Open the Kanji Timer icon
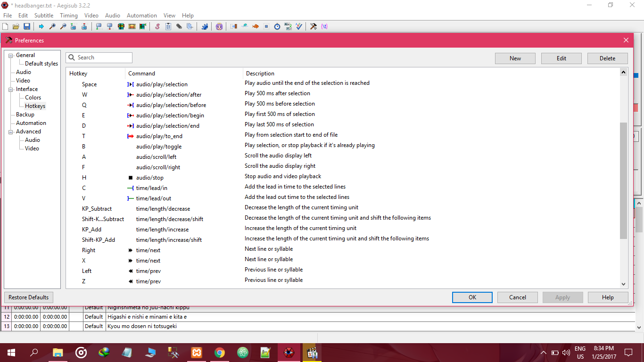Image resolution: width=644 pixels, height=362 pixels. (288, 26)
